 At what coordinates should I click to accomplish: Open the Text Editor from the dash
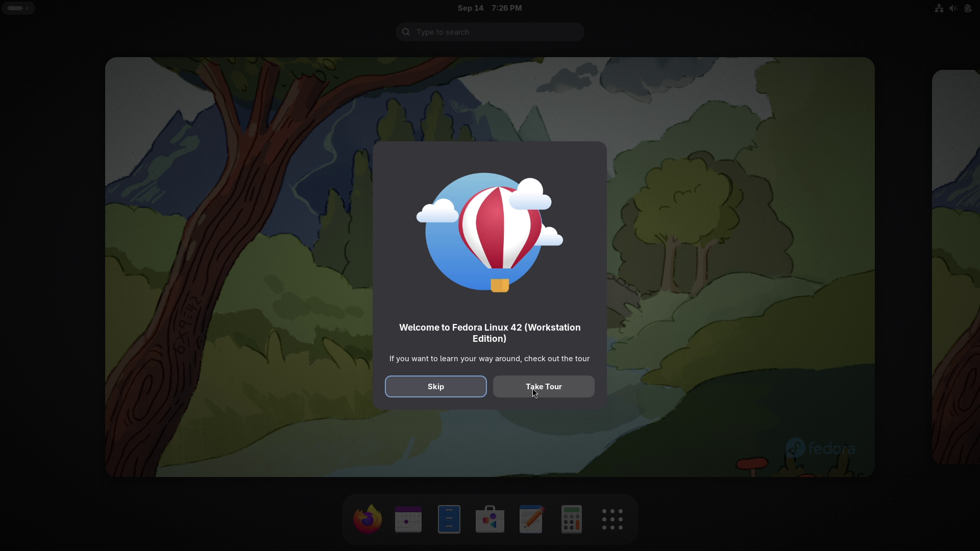531,519
